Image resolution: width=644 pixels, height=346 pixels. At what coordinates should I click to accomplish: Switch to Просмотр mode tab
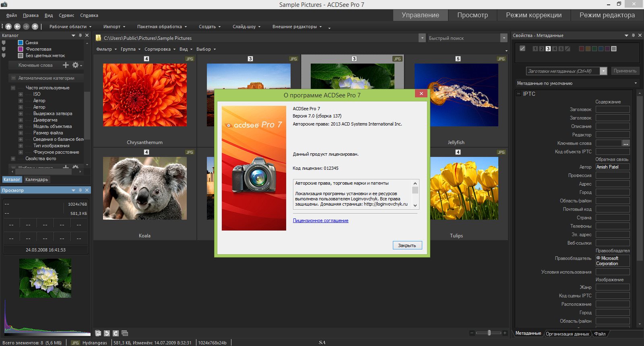click(x=473, y=15)
